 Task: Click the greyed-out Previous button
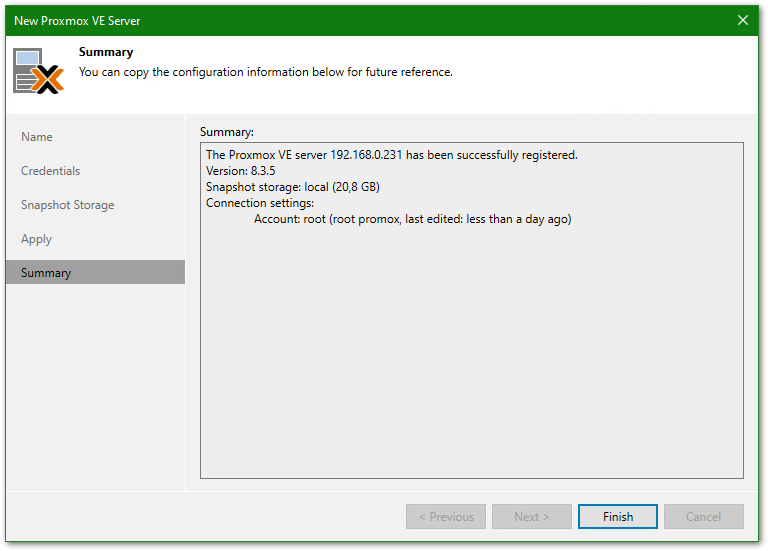point(446,517)
